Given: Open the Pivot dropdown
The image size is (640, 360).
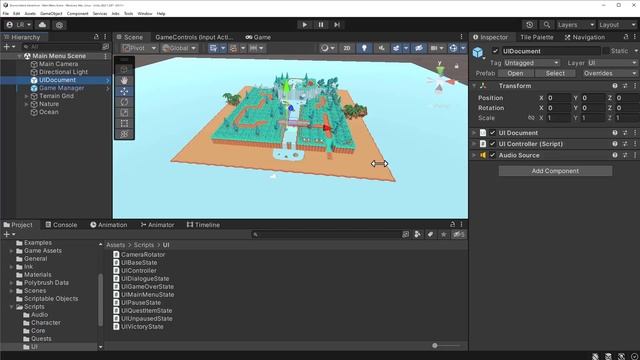Looking at the screenshot, I should [139, 48].
